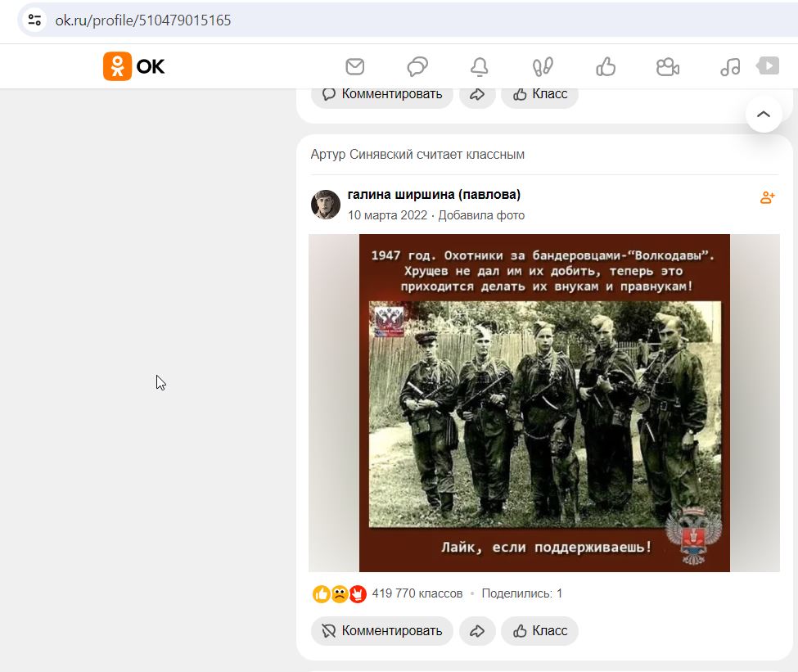Click the top post's Комментировать button
The height and width of the screenshot is (672, 798).
(x=381, y=95)
